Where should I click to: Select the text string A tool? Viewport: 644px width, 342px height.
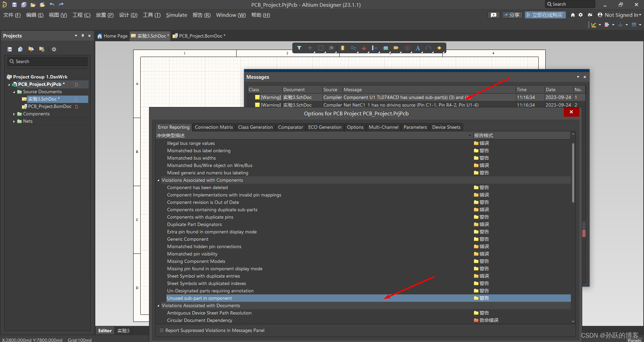pyautogui.click(x=418, y=48)
